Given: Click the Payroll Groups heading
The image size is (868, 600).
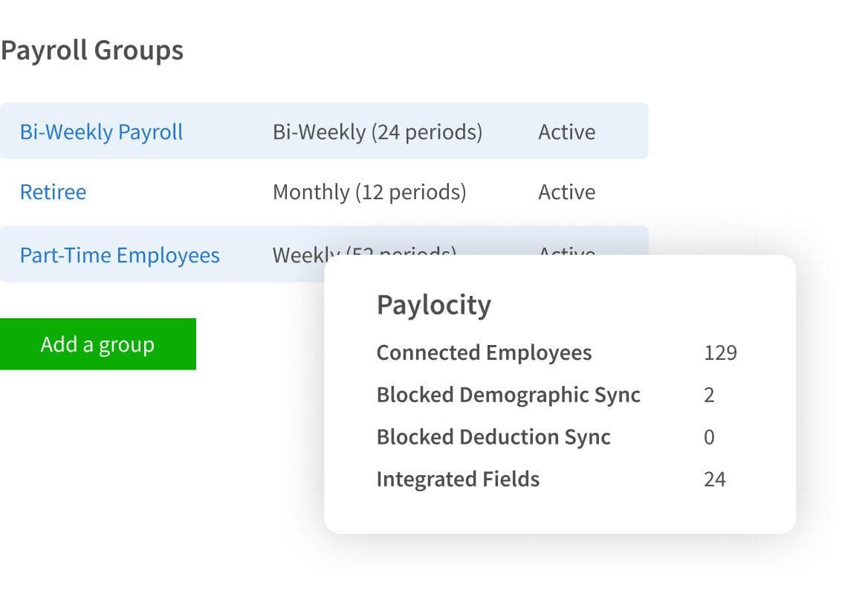Looking at the screenshot, I should coord(92,51).
